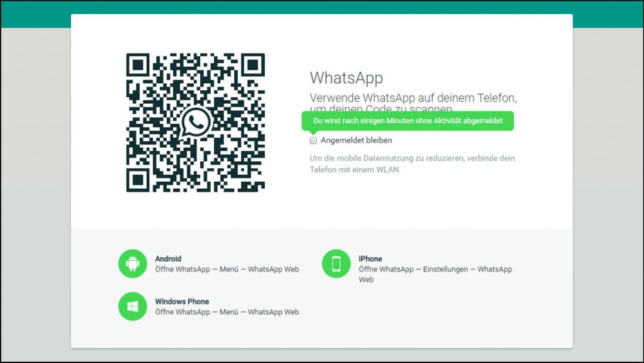This screenshot has width=644, height=363.
Task: Click the 'Um die mobile Datennutzung' hint
Action: pyautogui.click(x=412, y=164)
